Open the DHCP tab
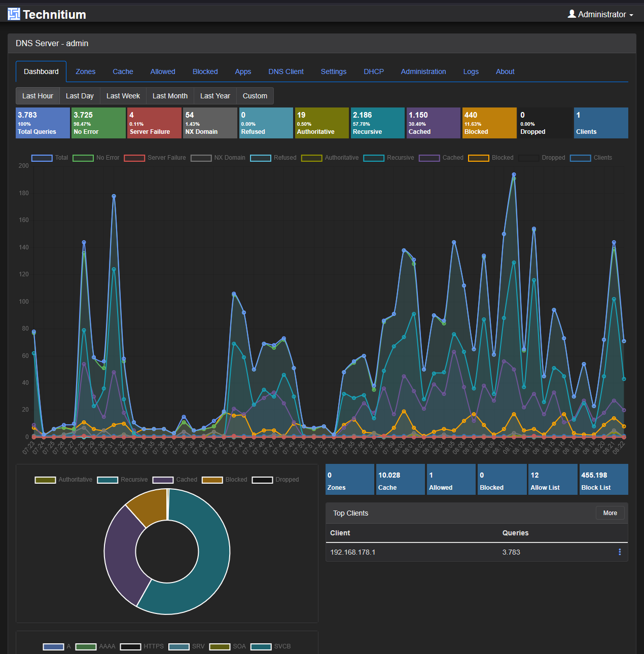 (x=374, y=71)
